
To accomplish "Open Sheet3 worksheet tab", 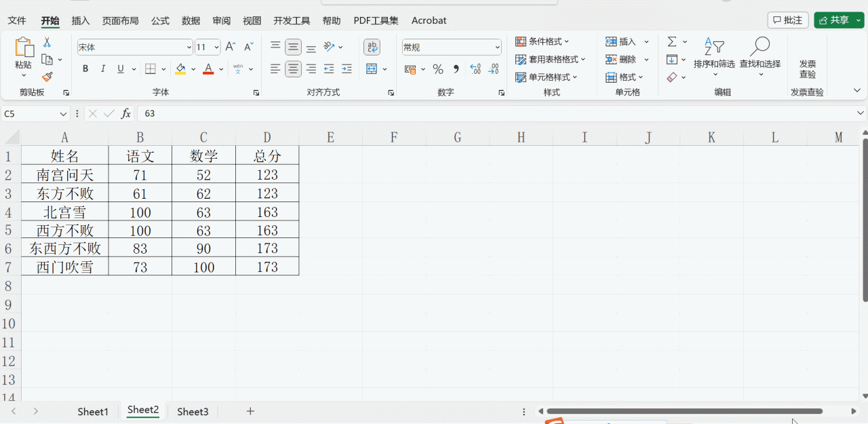I will [x=193, y=412].
